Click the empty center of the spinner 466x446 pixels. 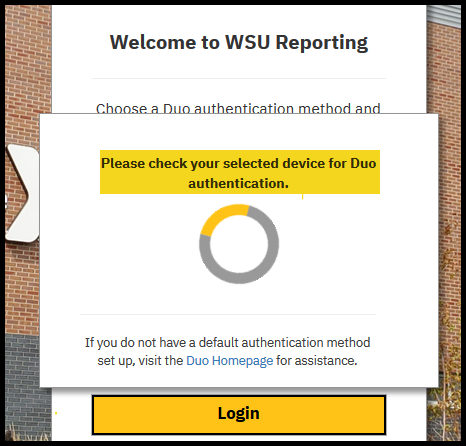239,244
